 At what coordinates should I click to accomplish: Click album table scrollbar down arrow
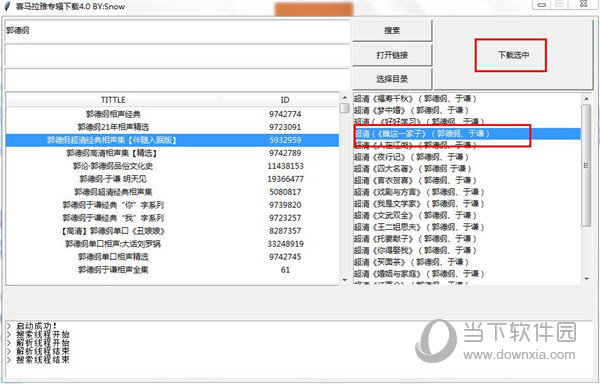click(x=345, y=280)
